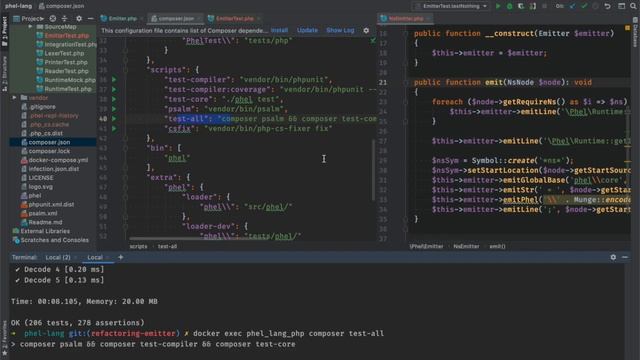Open the Project view selector dropdown
This screenshot has height=360, width=640.
(x=29, y=18)
